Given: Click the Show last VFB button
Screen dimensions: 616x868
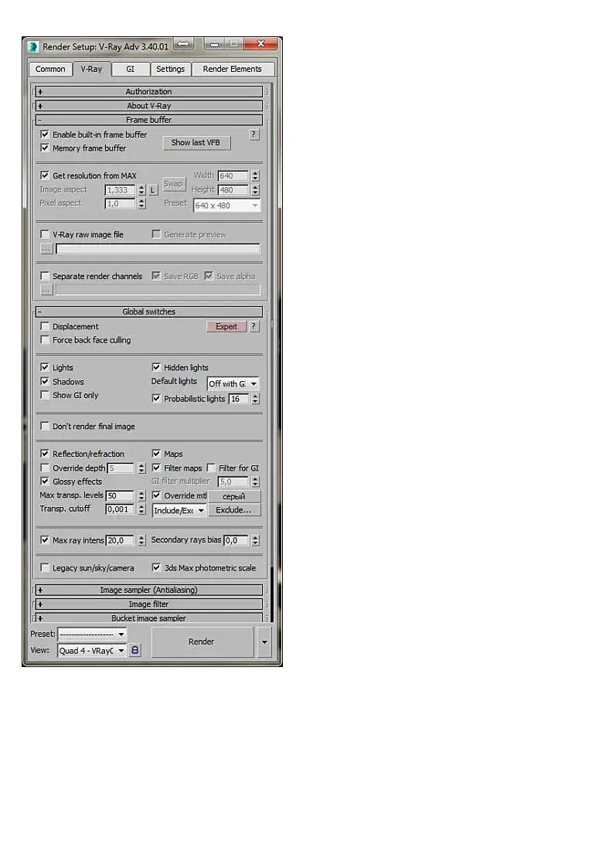Looking at the screenshot, I should pos(196,143).
